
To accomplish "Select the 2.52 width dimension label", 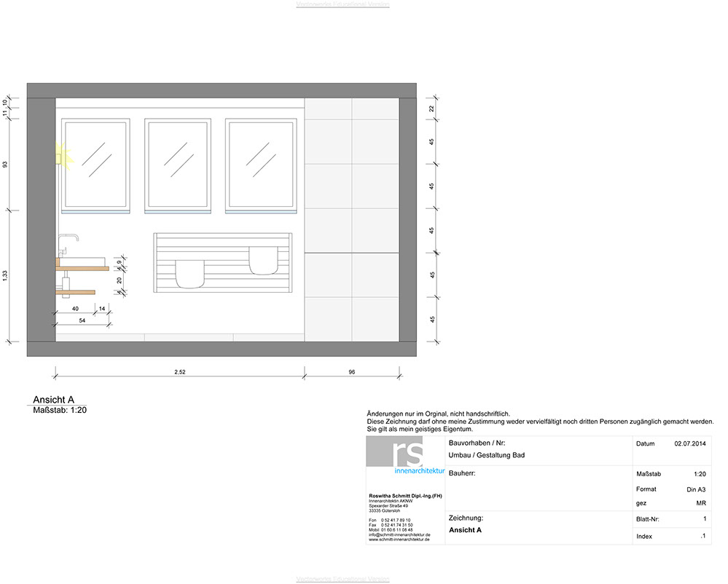I will pyautogui.click(x=180, y=371).
